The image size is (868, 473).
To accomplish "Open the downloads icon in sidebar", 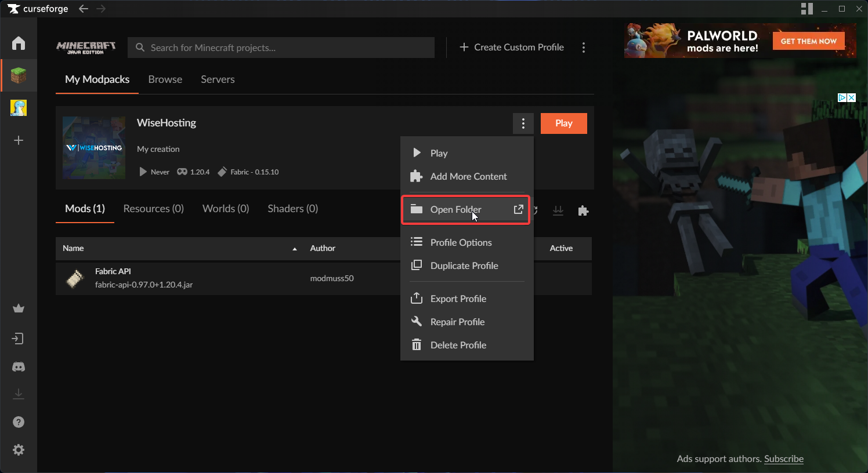I will [x=19, y=394].
